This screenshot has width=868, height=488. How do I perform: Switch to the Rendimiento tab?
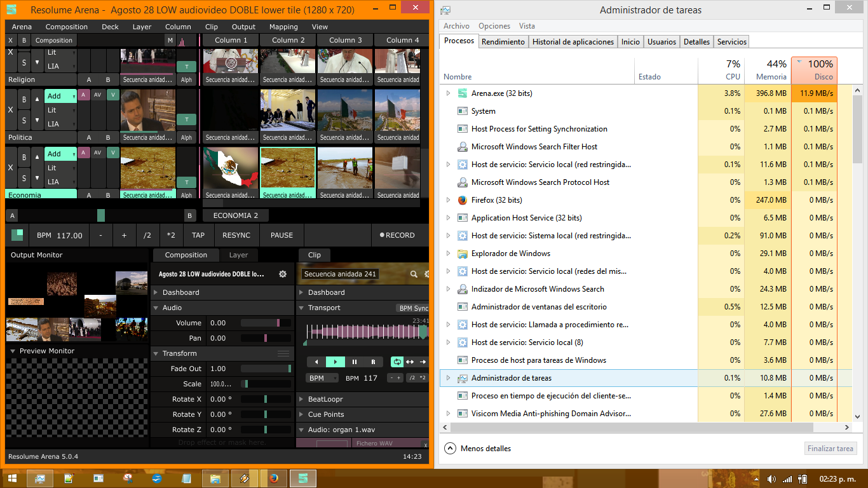click(x=503, y=41)
